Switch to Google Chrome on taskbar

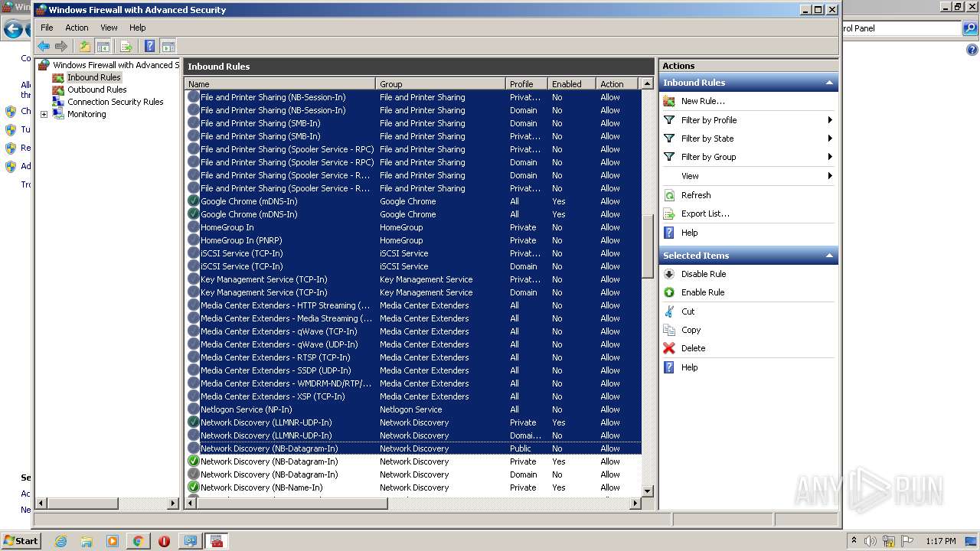(x=139, y=541)
